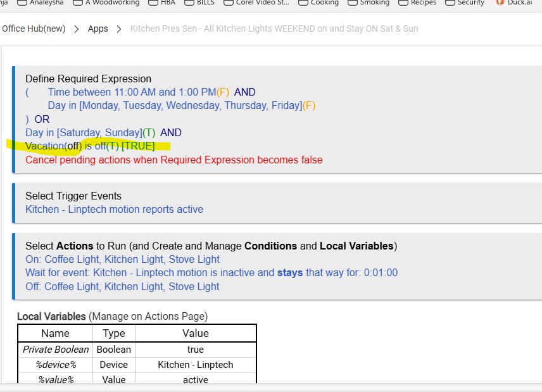The height and width of the screenshot is (392, 542).
Task: Open the Cooking bookmark folder
Action: 318,3
